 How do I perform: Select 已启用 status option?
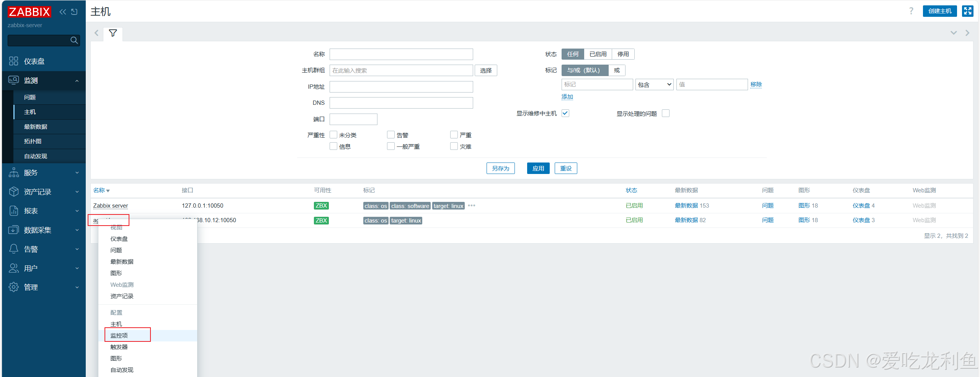598,54
